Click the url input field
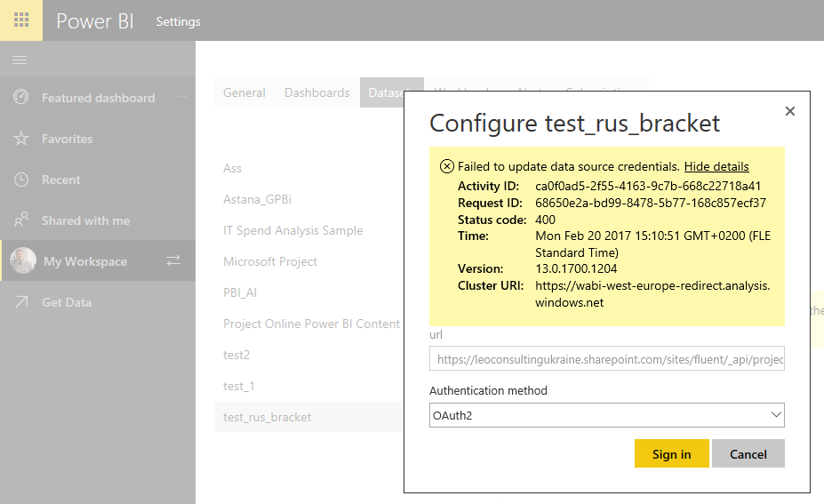 (606, 359)
